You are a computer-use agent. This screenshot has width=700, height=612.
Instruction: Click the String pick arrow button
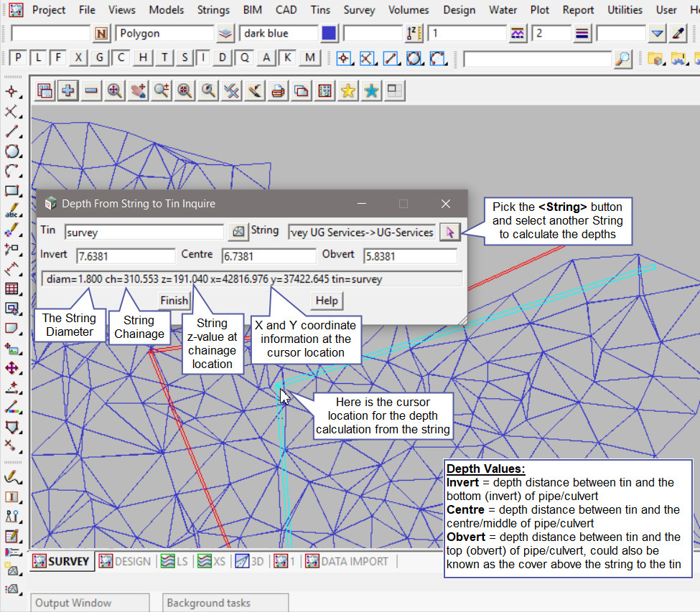point(450,232)
